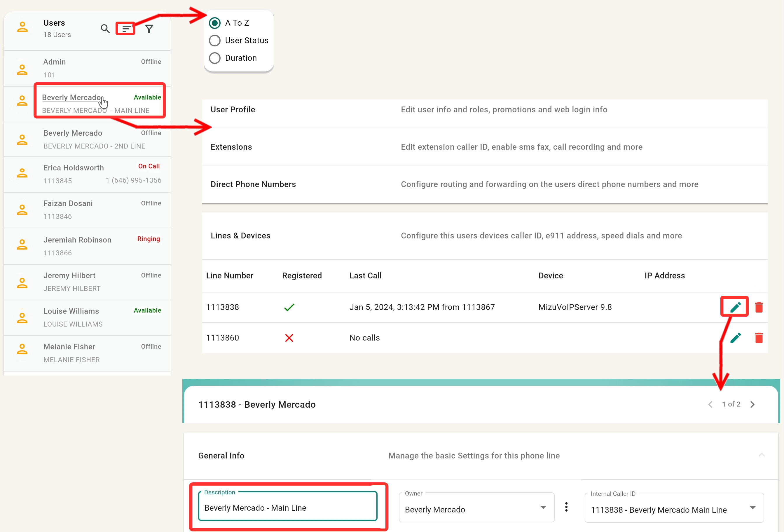Image resolution: width=784 pixels, height=532 pixels.
Task: Open the Direct Phone Numbers section
Action: [253, 184]
